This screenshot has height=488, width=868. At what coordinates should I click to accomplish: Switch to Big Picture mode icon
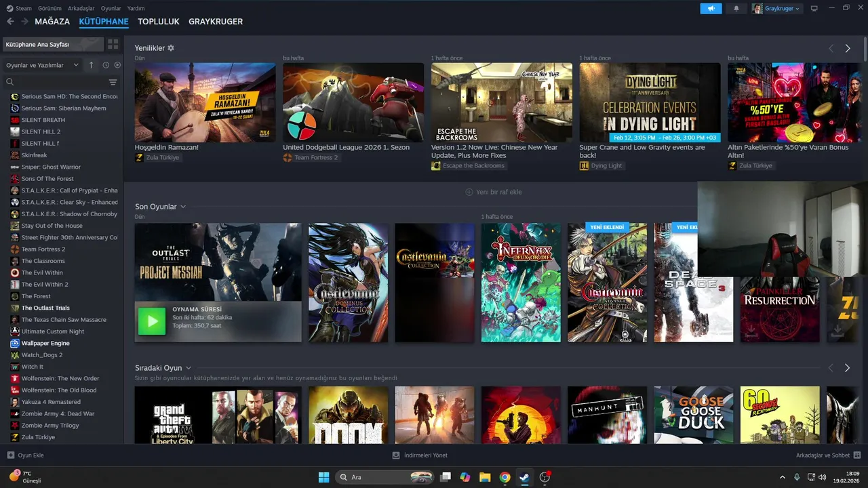pyautogui.click(x=814, y=8)
